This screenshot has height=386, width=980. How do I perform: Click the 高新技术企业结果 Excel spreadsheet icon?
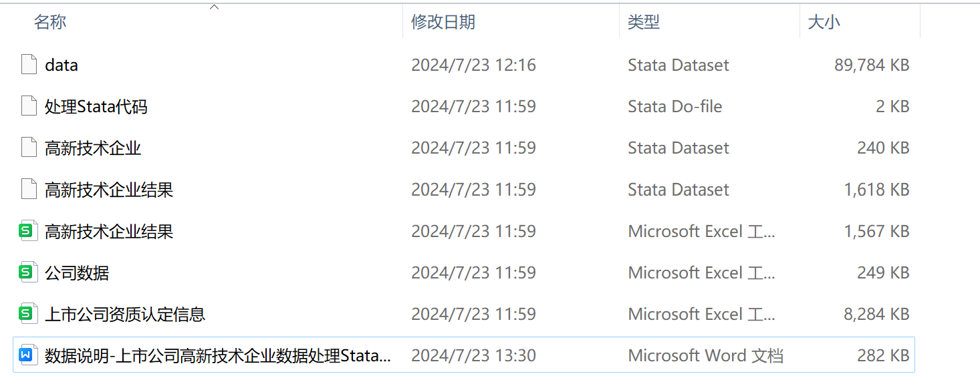pos(27,231)
